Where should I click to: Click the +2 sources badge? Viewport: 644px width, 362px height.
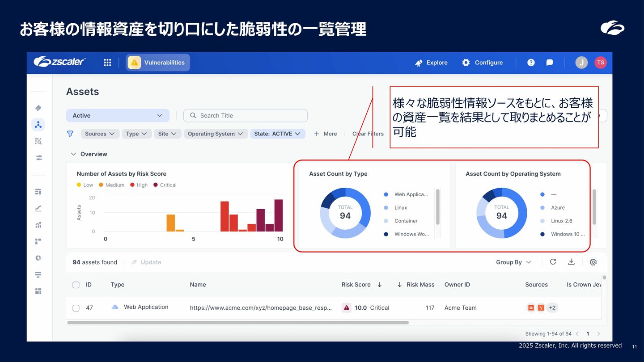[x=552, y=307]
